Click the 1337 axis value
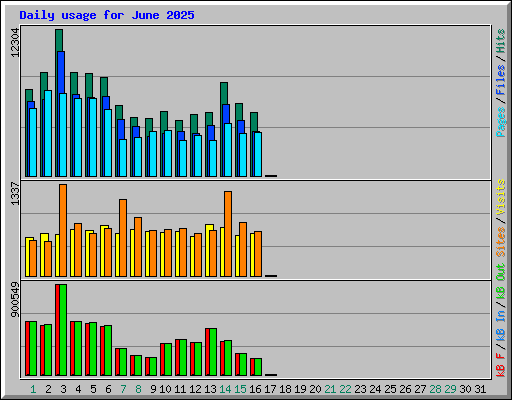The width and height of the screenshot is (512, 400). pos(15,193)
